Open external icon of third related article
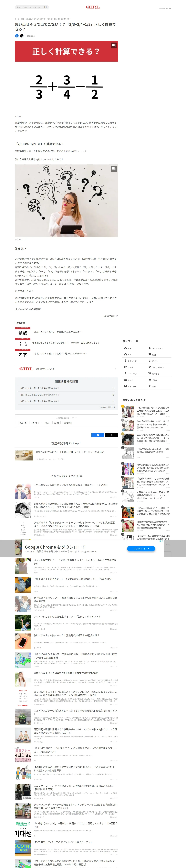Image resolution: width=186 pixels, height=868 pixels. click(x=113, y=401)
